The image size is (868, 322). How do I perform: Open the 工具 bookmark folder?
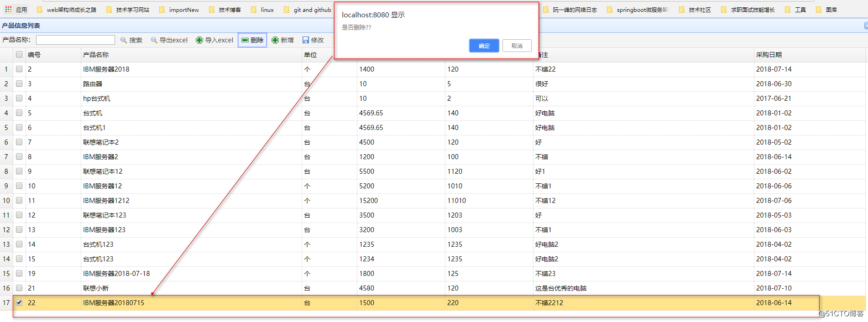795,10
